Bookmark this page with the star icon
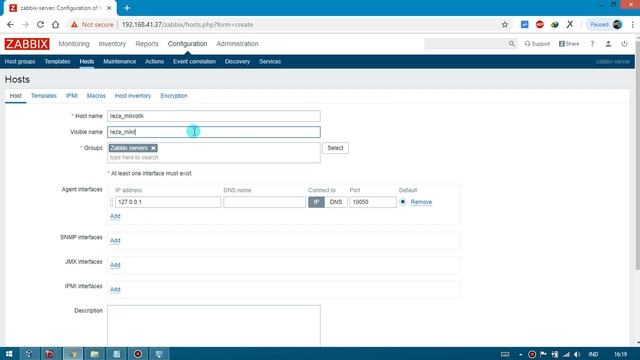640x360 pixels. [x=504, y=24]
